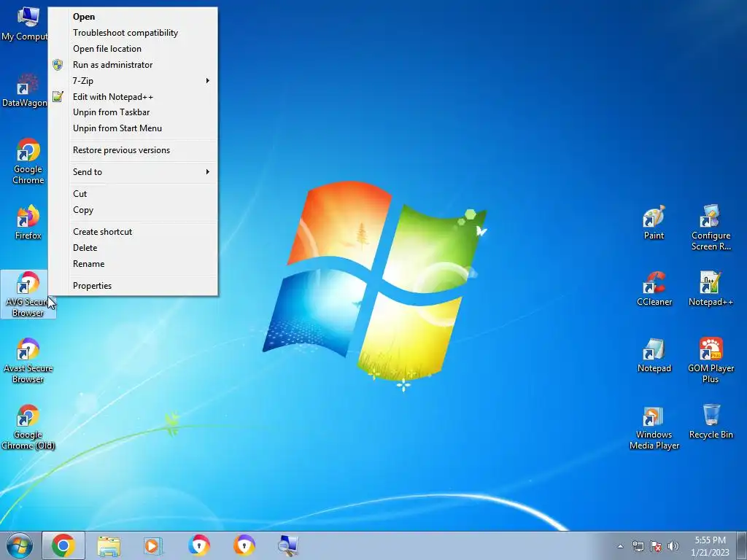Choose Copy from the context menu
The height and width of the screenshot is (560, 747).
coord(133,210)
